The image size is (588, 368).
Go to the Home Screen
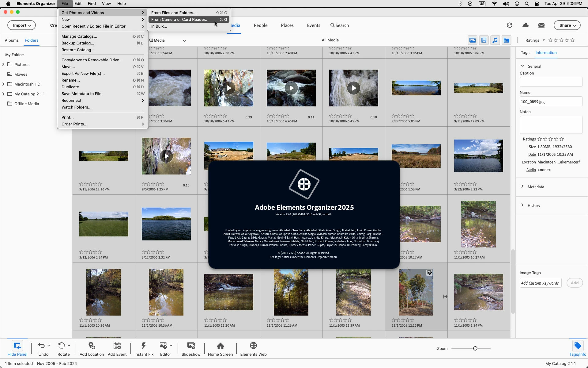220,346
